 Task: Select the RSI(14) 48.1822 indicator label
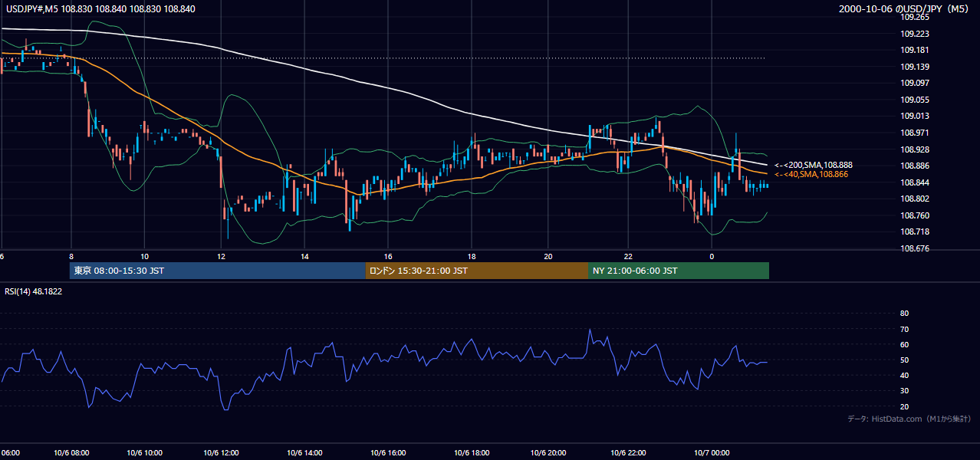[x=34, y=291]
